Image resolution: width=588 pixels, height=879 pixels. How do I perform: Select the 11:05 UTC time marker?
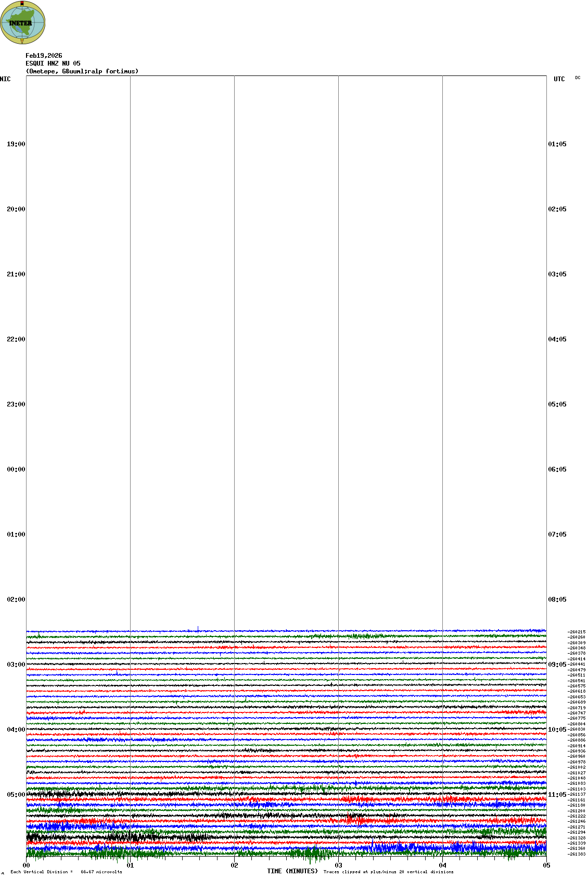coord(557,795)
